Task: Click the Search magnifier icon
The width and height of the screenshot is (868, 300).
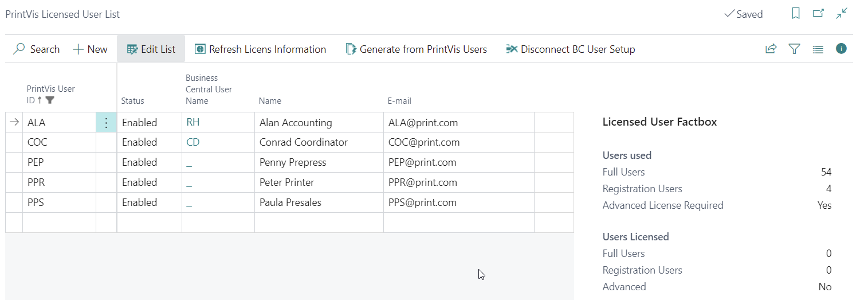Action: 19,49
